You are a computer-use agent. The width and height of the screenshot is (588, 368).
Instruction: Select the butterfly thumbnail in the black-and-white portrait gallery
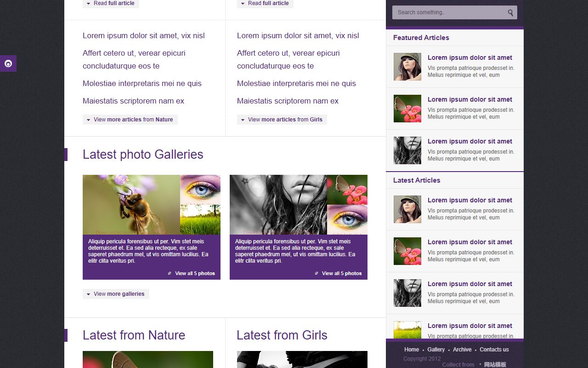point(347,190)
